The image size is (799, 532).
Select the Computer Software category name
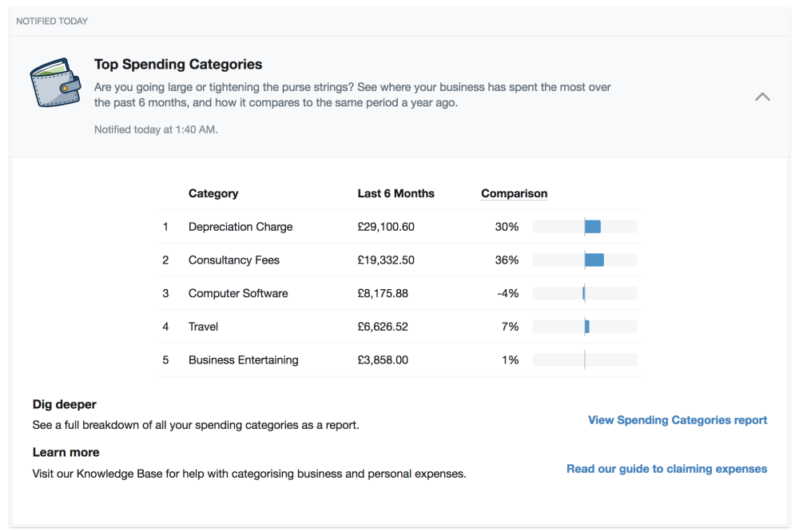pyautogui.click(x=238, y=293)
